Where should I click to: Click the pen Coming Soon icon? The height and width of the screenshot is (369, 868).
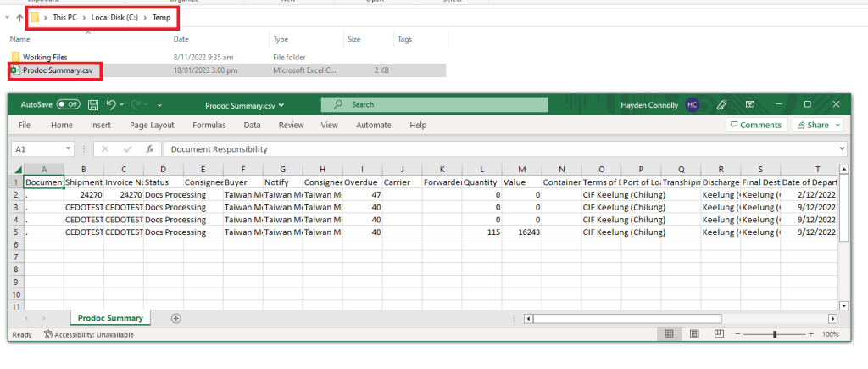pos(722,104)
